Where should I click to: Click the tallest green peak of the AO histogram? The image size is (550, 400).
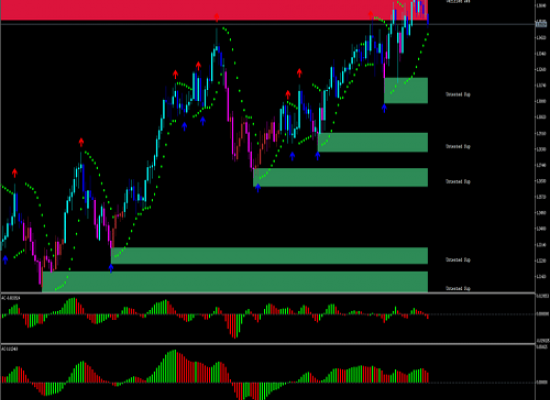(174, 366)
